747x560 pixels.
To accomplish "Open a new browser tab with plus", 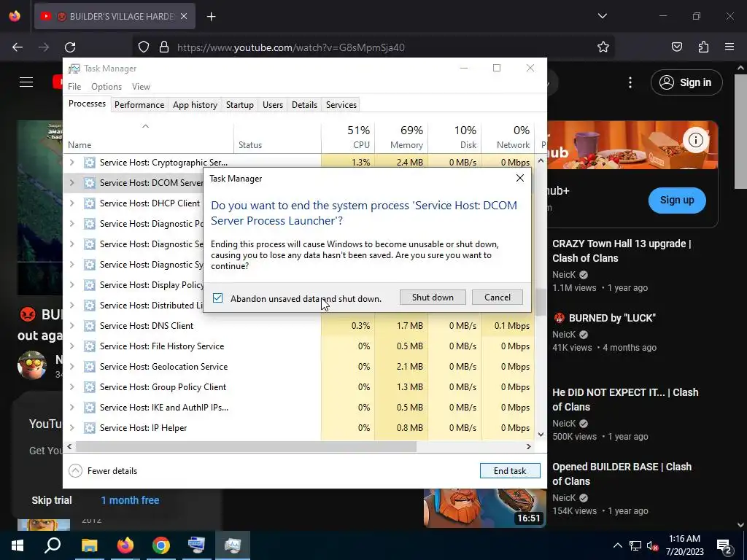I will tap(211, 17).
